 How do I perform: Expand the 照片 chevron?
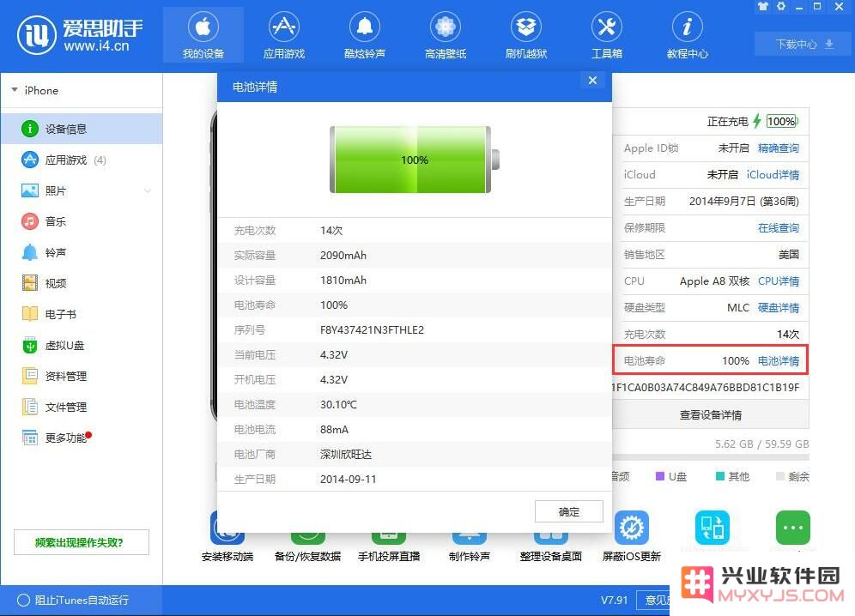coord(148,190)
